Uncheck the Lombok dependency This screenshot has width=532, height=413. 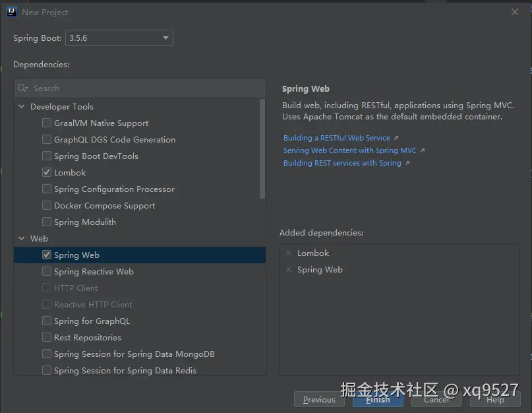pyautogui.click(x=47, y=172)
